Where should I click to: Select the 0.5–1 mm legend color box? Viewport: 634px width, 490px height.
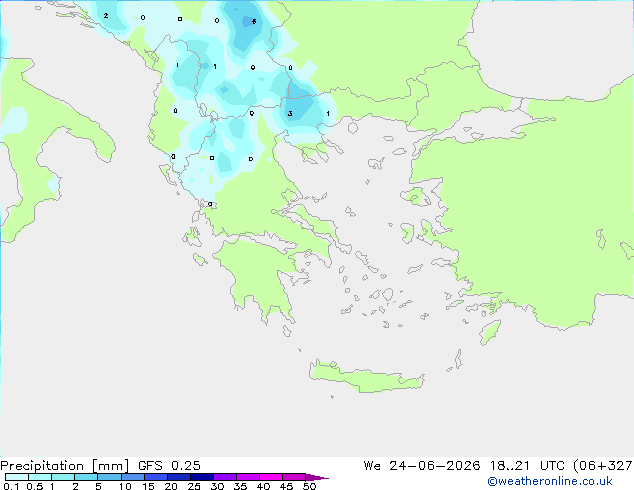click(40, 477)
